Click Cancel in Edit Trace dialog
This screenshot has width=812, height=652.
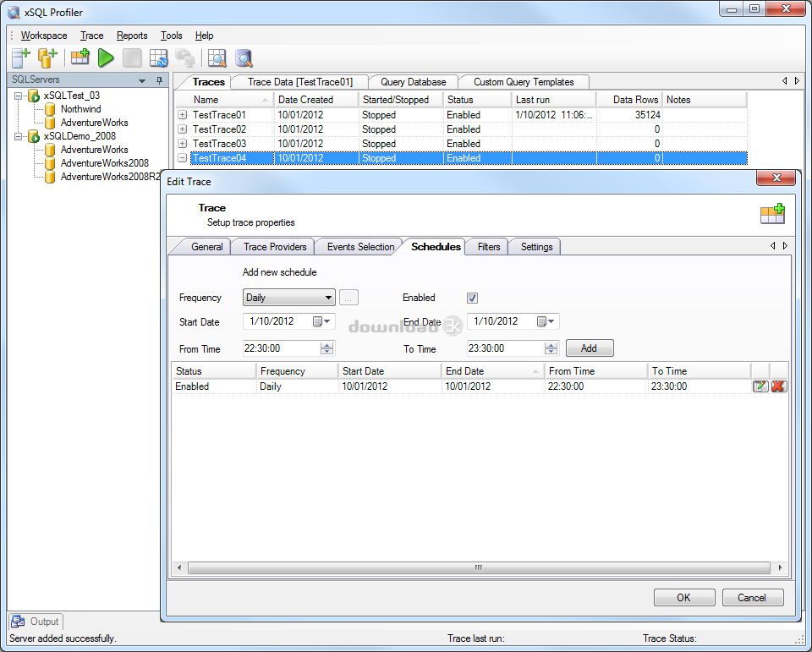[x=752, y=598]
